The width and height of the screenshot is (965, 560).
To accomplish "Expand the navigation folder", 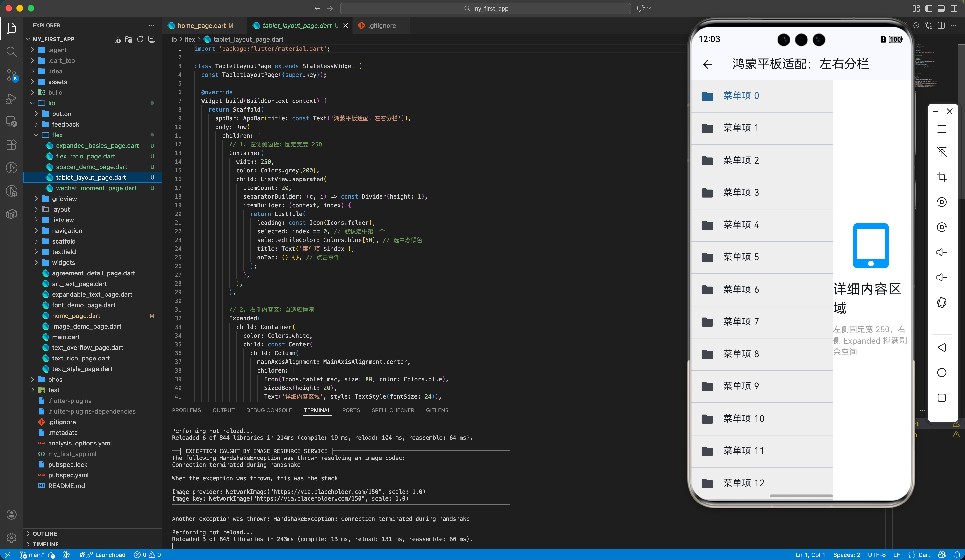I will [67, 230].
